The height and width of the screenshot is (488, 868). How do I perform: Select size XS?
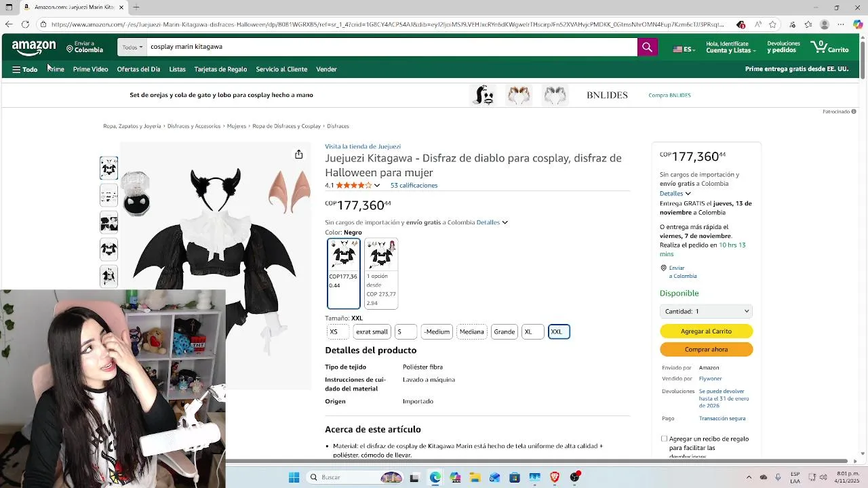pos(338,331)
